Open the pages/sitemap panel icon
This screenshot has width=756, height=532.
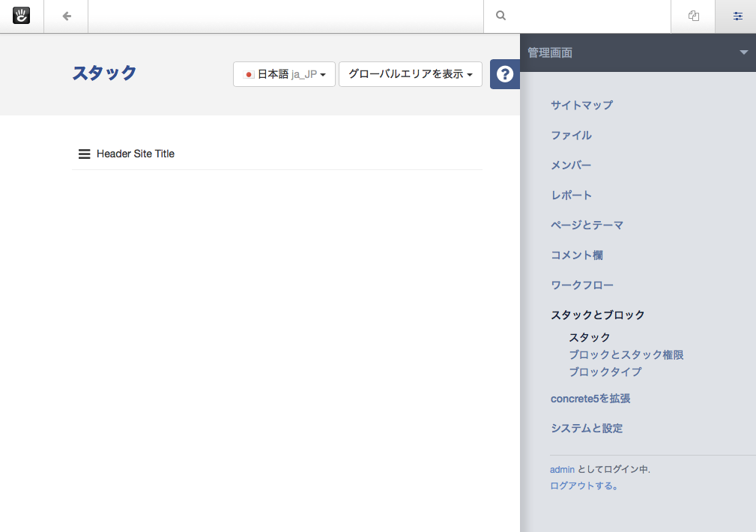pyautogui.click(x=693, y=16)
